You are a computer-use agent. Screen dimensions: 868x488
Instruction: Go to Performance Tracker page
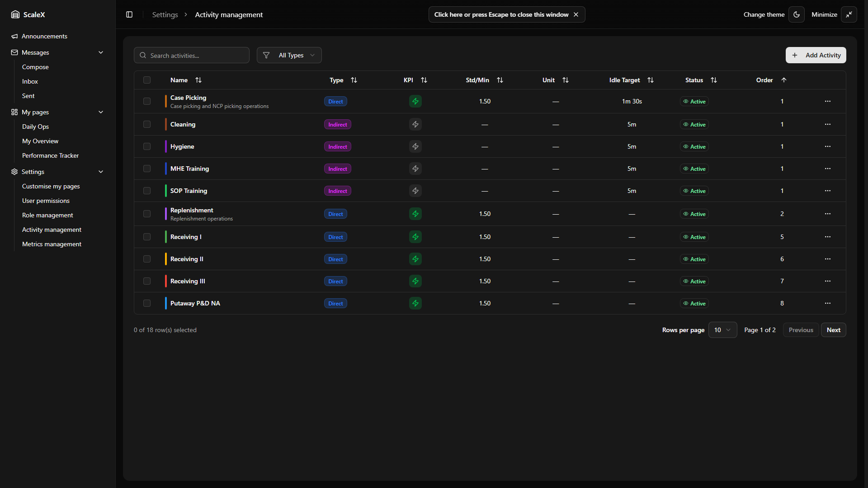[x=50, y=155]
